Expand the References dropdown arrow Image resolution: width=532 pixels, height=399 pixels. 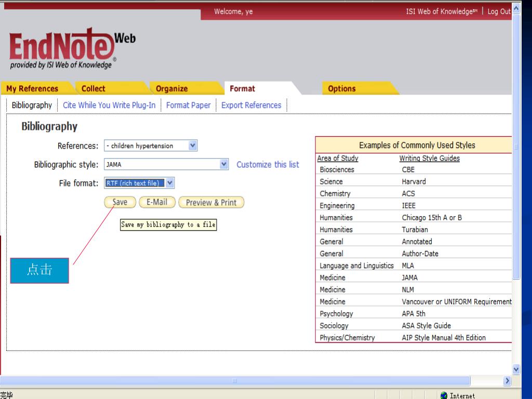click(193, 145)
